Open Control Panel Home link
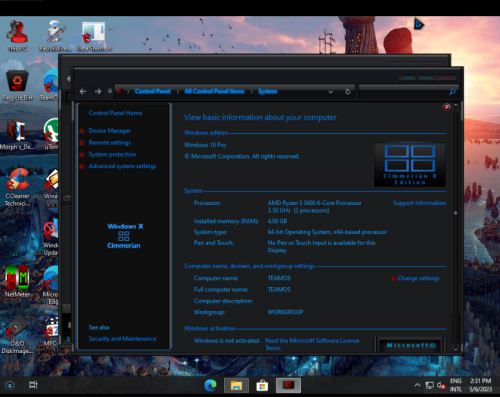The height and width of the screenshot is (397, 500). 115,113
